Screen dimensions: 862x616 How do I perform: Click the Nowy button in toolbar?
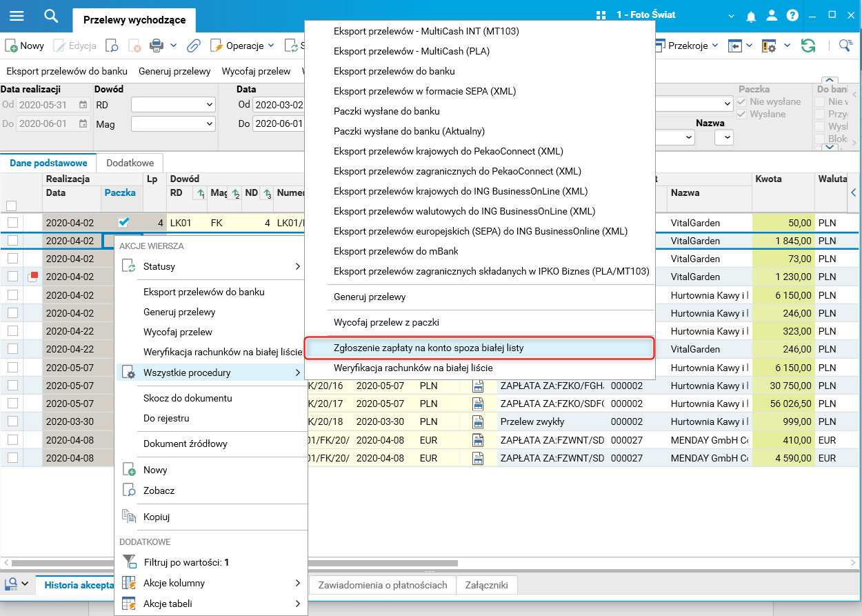[25, 46]
